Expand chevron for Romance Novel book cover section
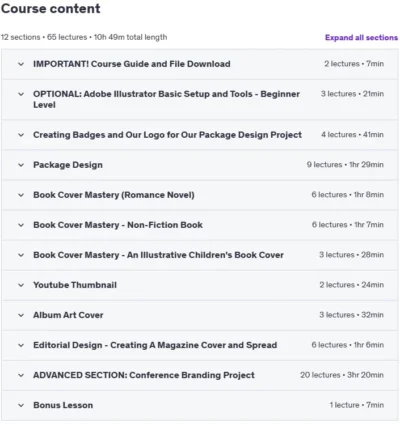Viewport: 400px width, 424px height. (21, 195)
